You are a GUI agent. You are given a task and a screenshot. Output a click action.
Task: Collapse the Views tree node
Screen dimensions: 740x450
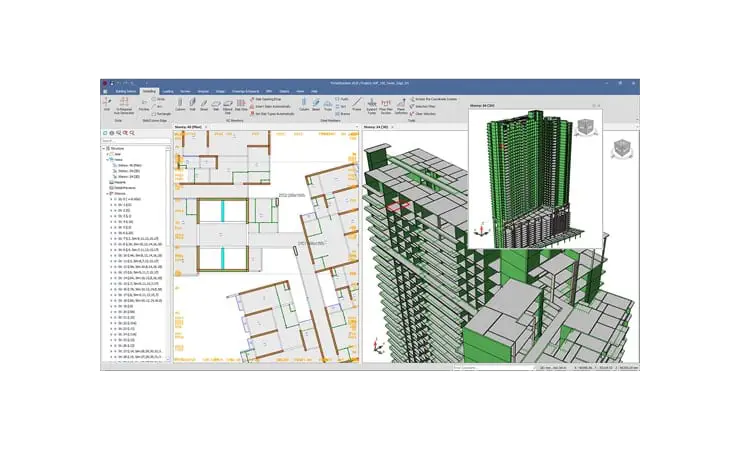[108, 160]
